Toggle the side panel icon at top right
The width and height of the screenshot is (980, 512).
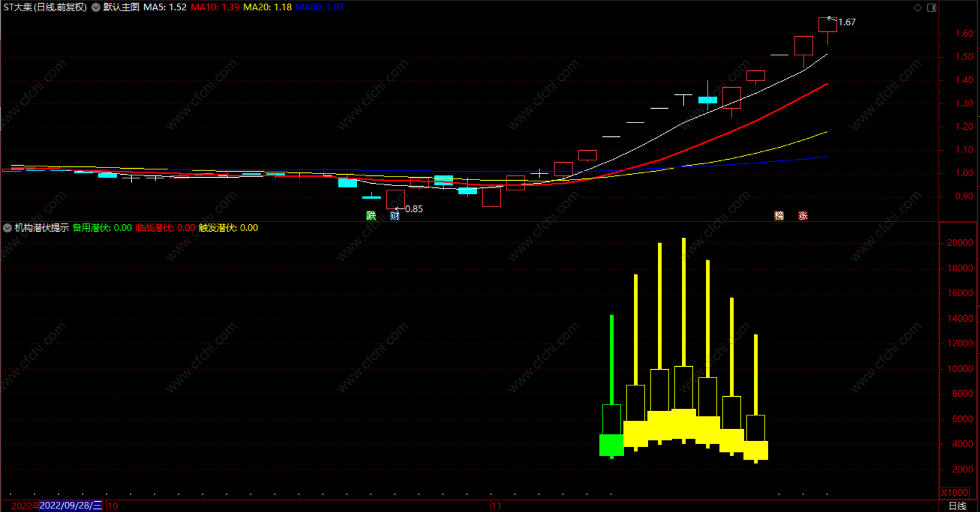pos(932,7)
